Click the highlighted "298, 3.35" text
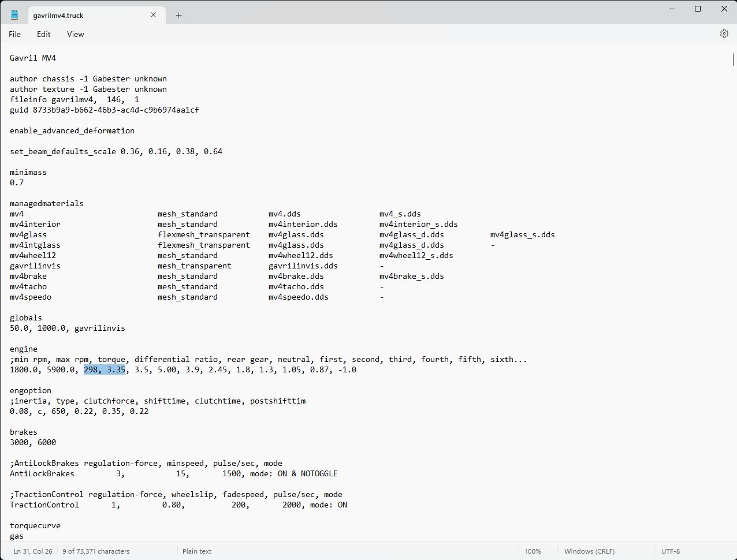The image size is (737, 560). pos(105,370)
